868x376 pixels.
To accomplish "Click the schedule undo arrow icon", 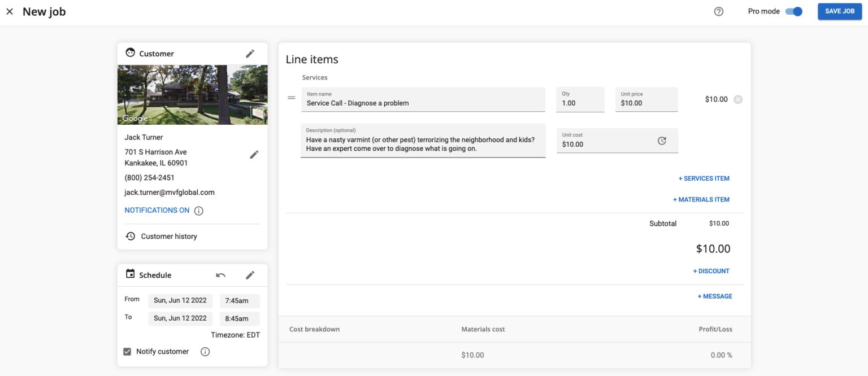I will (x=221, y=275).
